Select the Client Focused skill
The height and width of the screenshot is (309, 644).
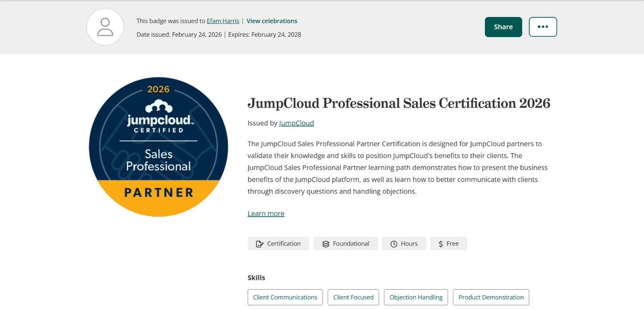[353, 297]
